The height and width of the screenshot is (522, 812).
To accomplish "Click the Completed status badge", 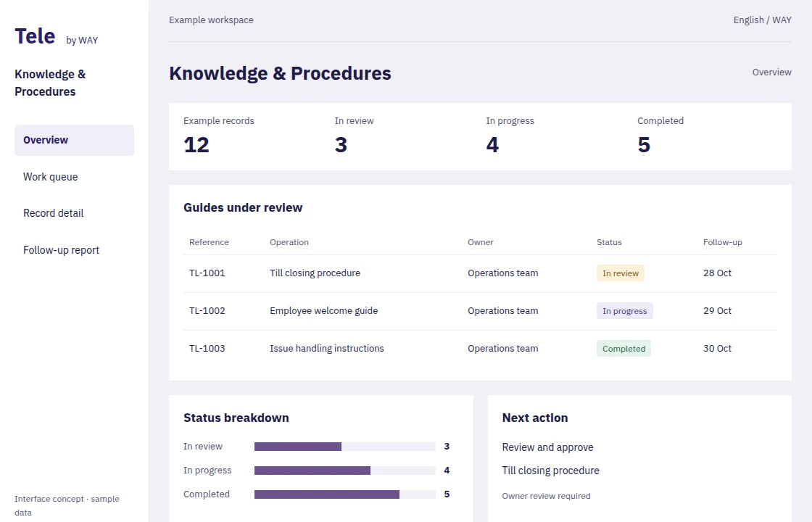I will click(623, 349).
